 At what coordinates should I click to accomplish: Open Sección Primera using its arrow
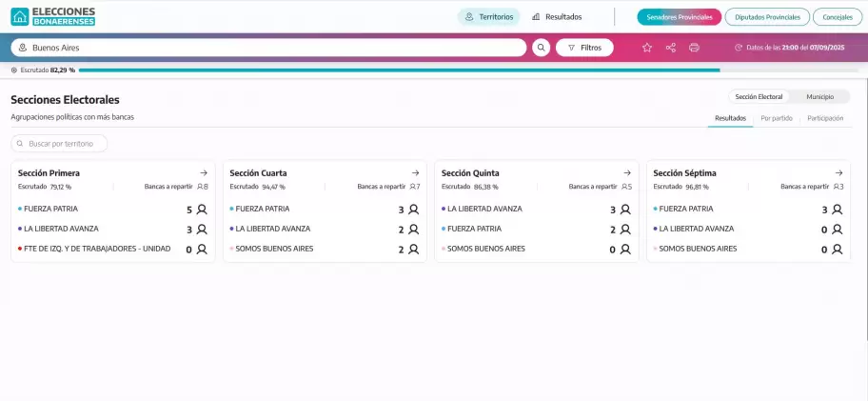pos(203,173)
